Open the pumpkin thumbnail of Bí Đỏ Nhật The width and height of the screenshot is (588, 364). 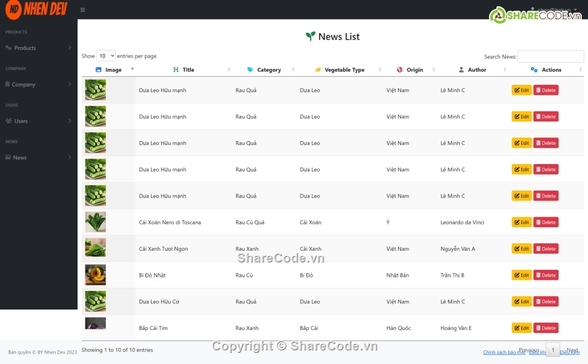click(x=95, y=275)
